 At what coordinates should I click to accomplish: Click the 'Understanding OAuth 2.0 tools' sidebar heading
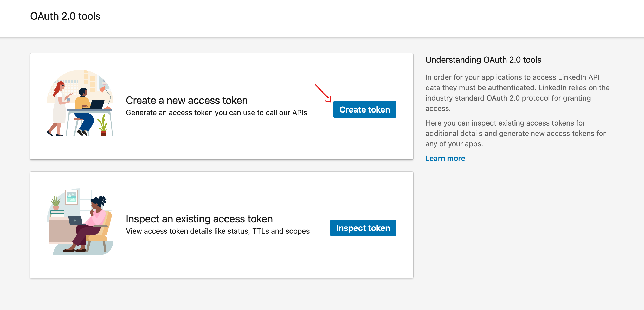483,60
